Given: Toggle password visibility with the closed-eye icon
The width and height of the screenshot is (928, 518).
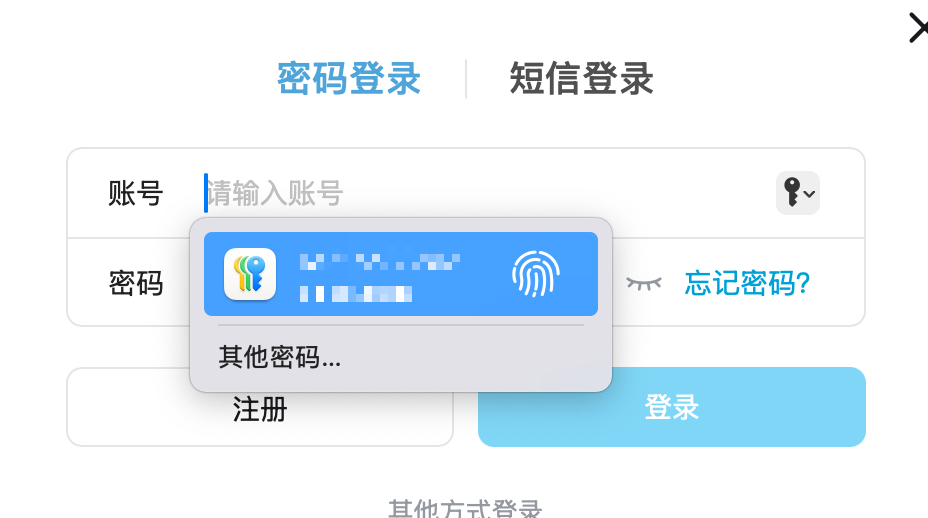Looking at the screenshot, I should click(644, 284).
